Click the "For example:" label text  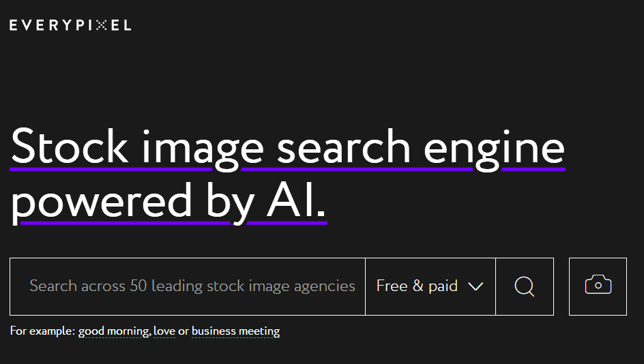point(42,332)
